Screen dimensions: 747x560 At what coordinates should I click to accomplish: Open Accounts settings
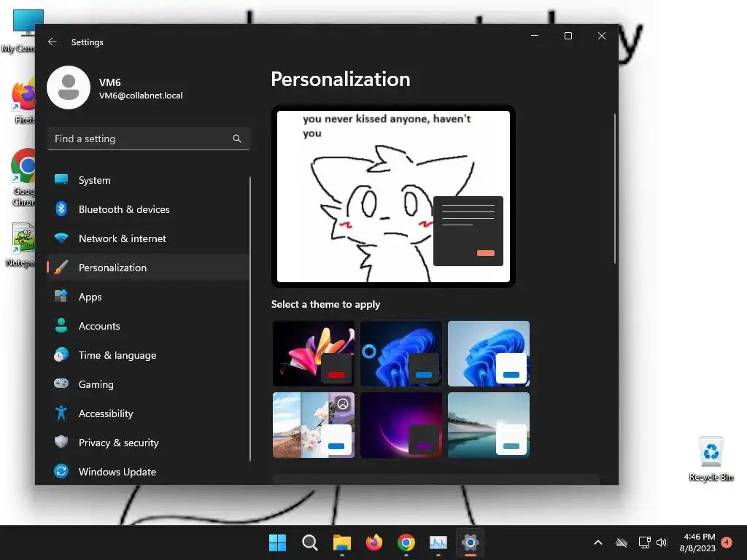(x=147, y=326)
